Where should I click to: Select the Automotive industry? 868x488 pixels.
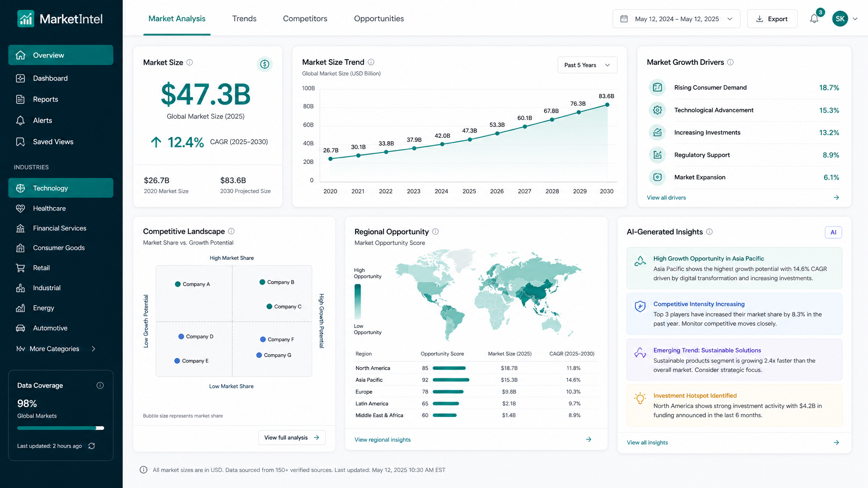(x=61, y=328)
